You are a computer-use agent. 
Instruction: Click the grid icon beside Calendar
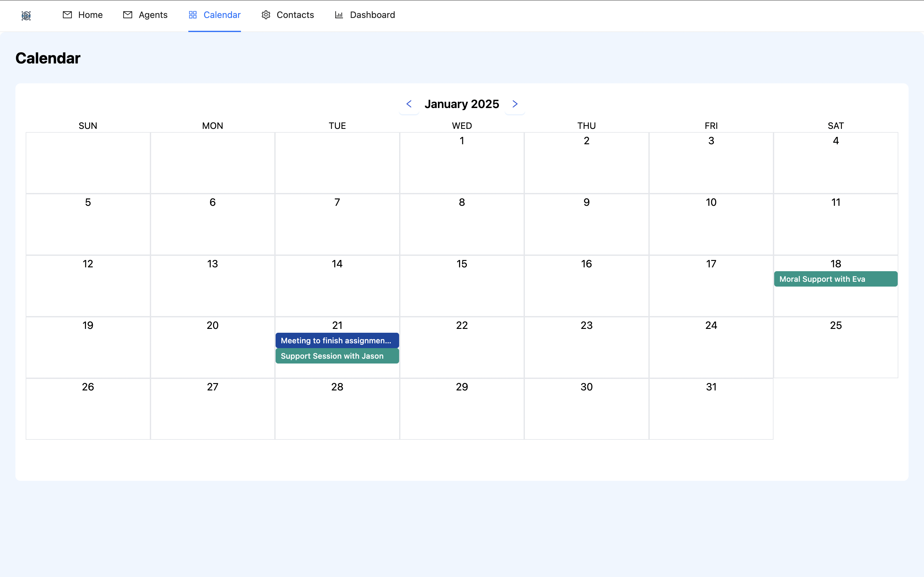click(x=193, y=15)
